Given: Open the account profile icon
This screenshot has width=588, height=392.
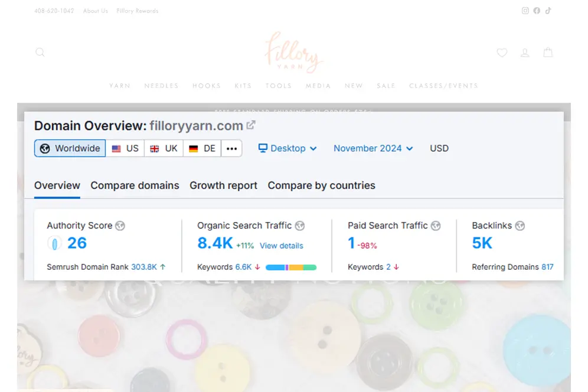Looking at the screenshot, I should pos(525,53).
